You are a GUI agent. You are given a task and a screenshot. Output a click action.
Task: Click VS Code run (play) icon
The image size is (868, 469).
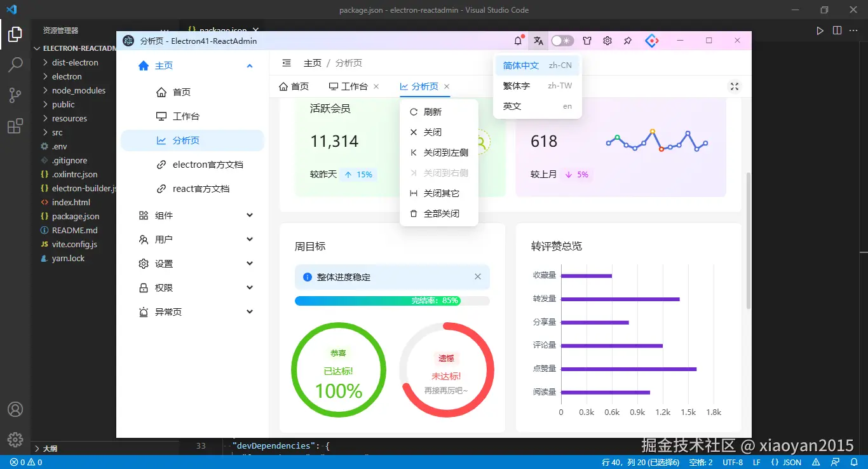820,31
